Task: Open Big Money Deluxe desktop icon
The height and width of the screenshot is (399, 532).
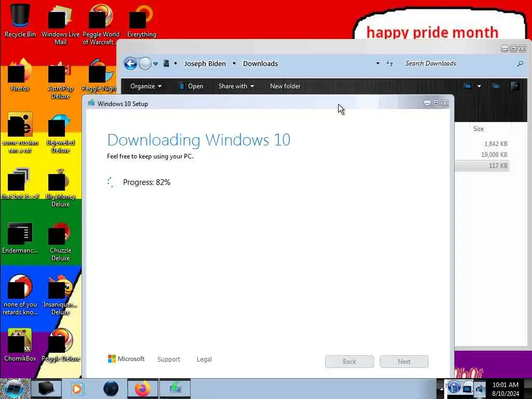Action: 60,187
